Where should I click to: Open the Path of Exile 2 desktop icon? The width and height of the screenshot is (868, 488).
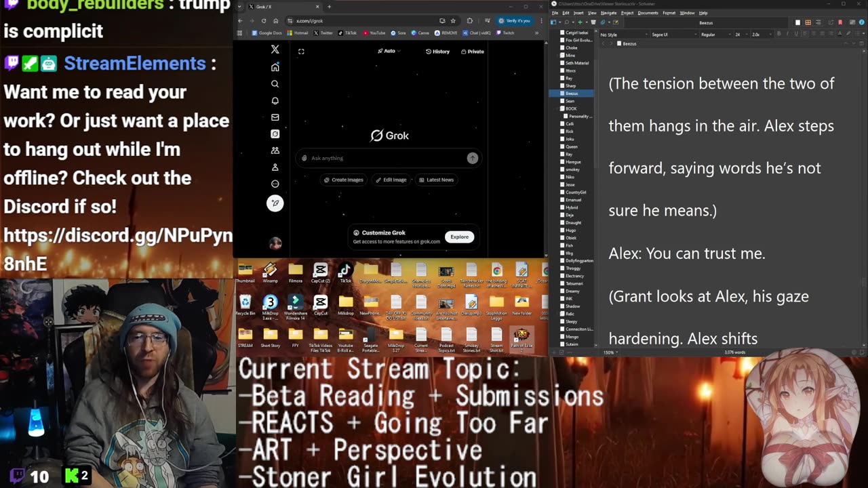[521, 338]
